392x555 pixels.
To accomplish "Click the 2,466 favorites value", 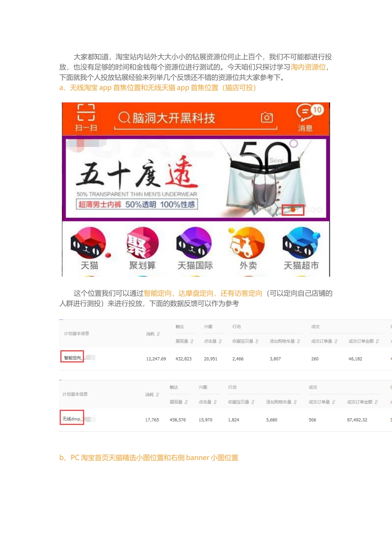I will point(238,359).
